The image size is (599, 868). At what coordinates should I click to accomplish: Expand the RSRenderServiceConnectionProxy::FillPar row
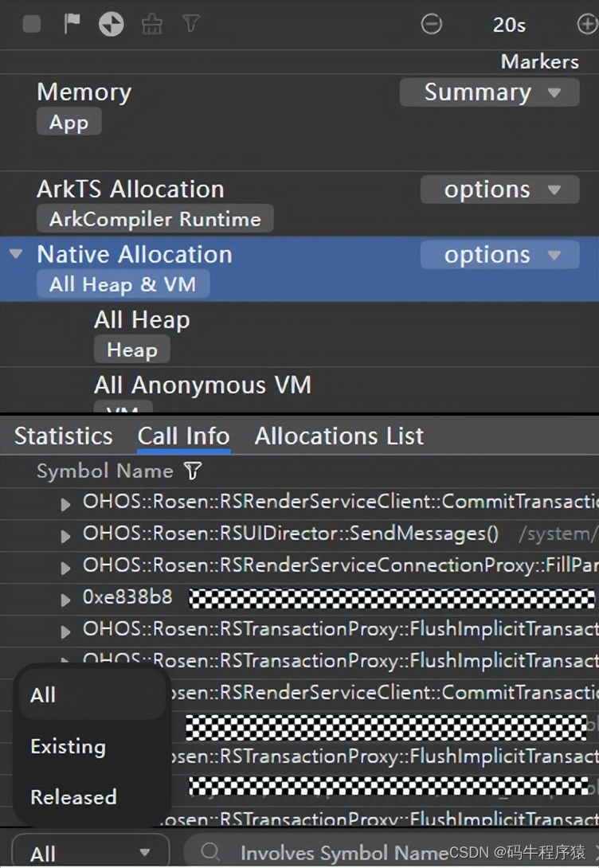pos(65,568)
